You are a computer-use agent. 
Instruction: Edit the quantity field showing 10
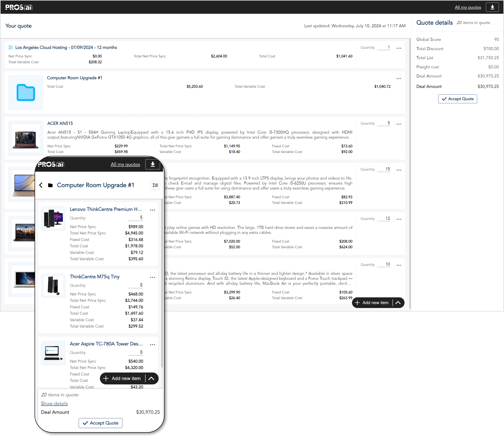click(384, 264)
